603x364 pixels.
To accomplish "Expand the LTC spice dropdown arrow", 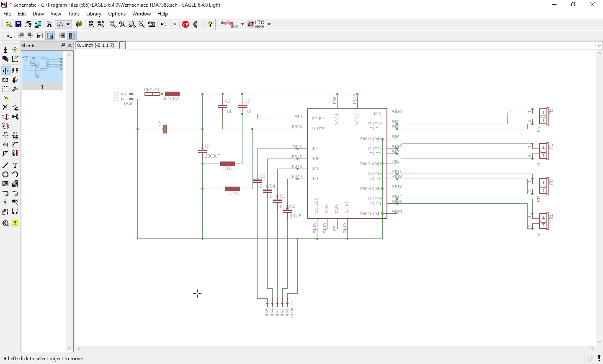I will pyautogui.click(x=269, y=24).
